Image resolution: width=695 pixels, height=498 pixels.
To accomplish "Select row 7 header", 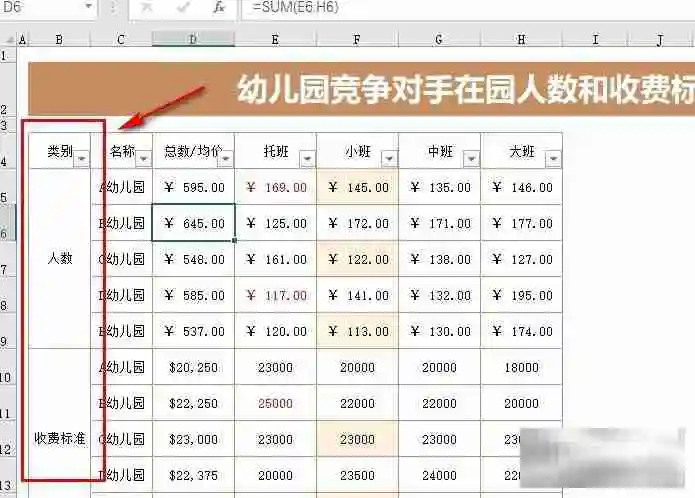I will coord(6,259).
